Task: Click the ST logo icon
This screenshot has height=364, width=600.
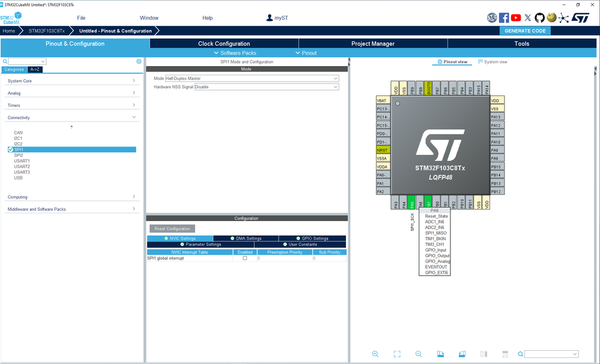Action: point(581,17)
